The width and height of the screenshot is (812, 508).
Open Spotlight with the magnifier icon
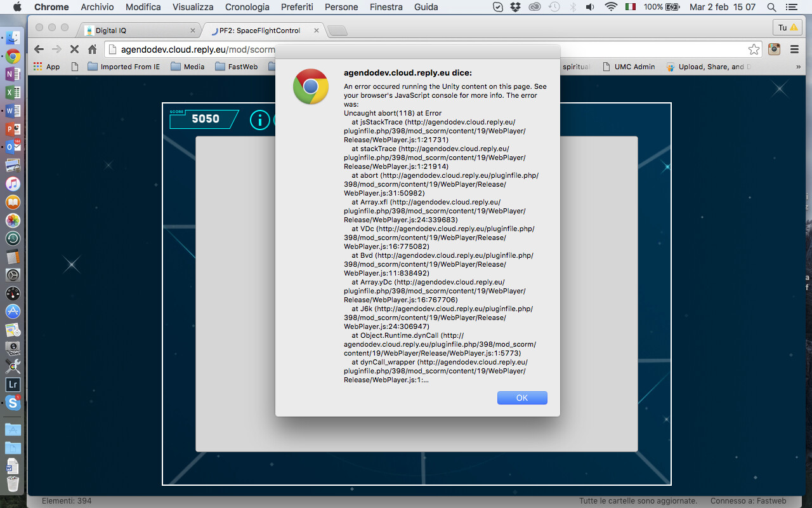(771, 7)
